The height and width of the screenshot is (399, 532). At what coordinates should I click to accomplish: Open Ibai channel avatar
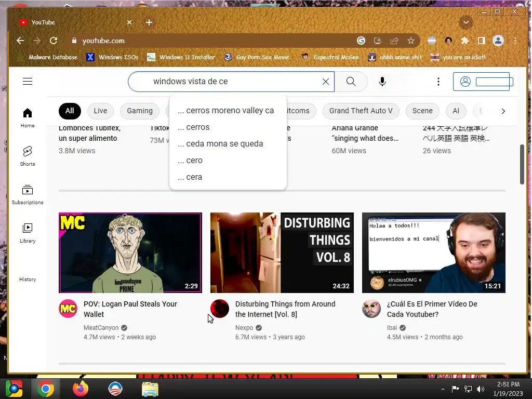tap(371, 309)
